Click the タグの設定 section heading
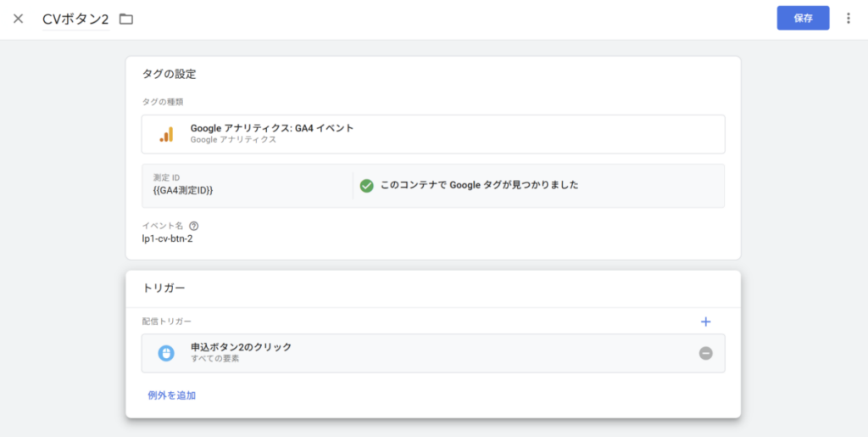The width and height of the screenshot is (868, 437). point(170,74)
